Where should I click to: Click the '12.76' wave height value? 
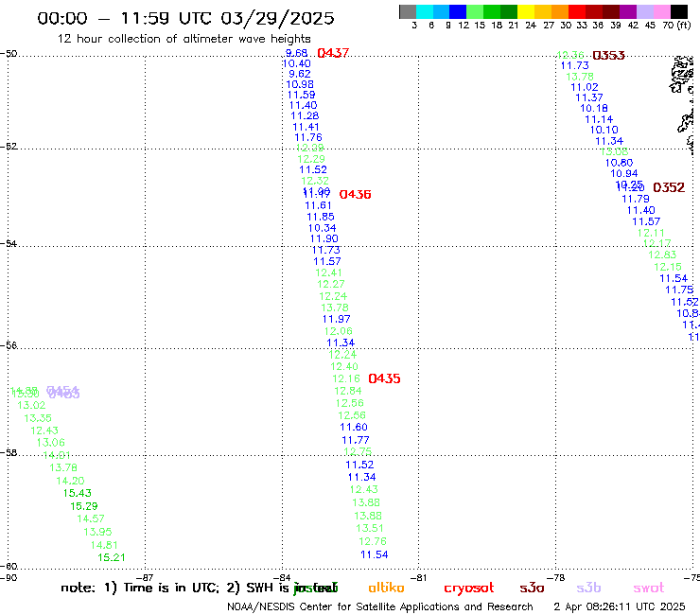(x=373, y=541)
